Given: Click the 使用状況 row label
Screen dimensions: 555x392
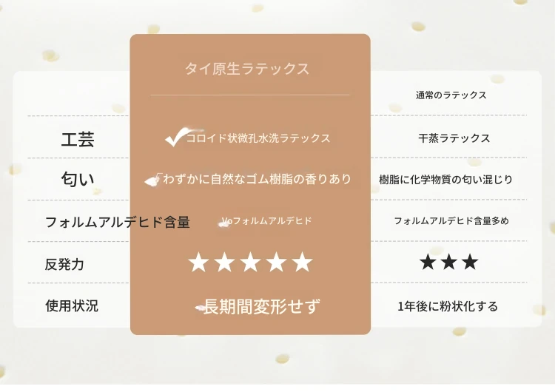Looking at the screenshot, I should (x=72, y=305).
